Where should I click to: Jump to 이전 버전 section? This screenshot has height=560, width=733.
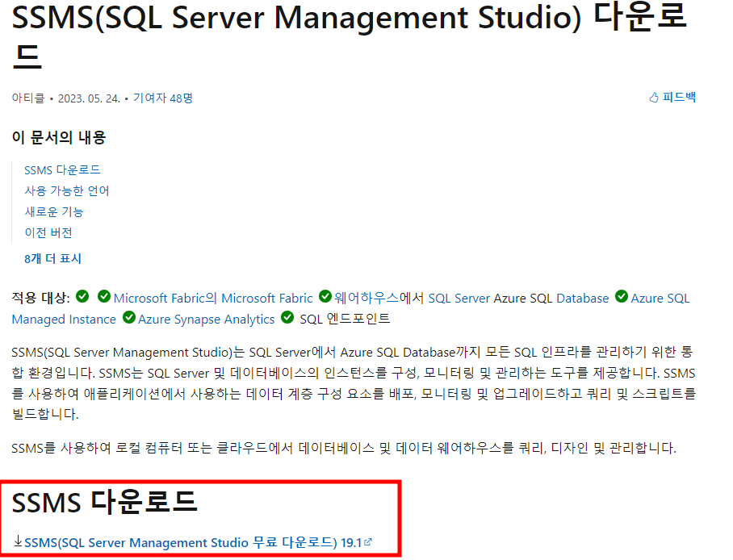pos(48,232)
